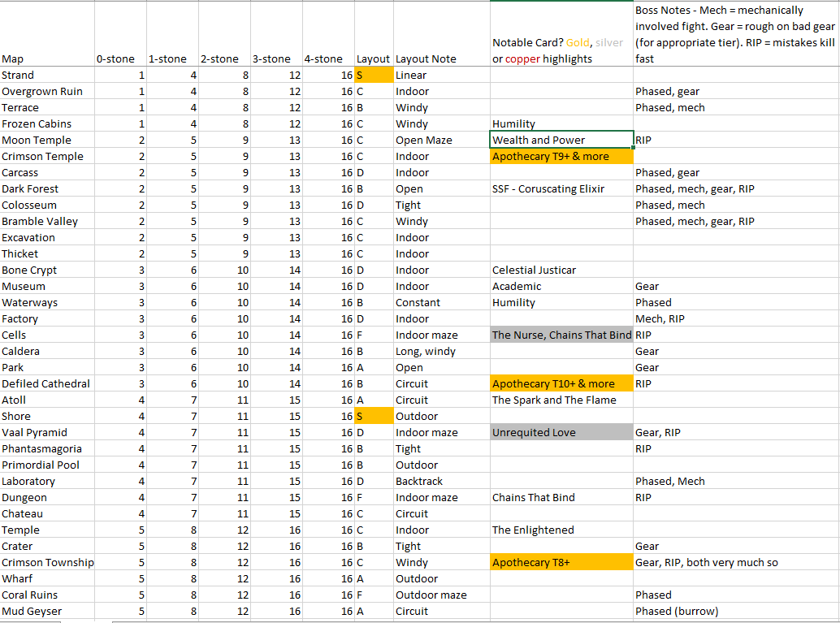Select the 'Celestial Justicar' card cell

(561, 270)
